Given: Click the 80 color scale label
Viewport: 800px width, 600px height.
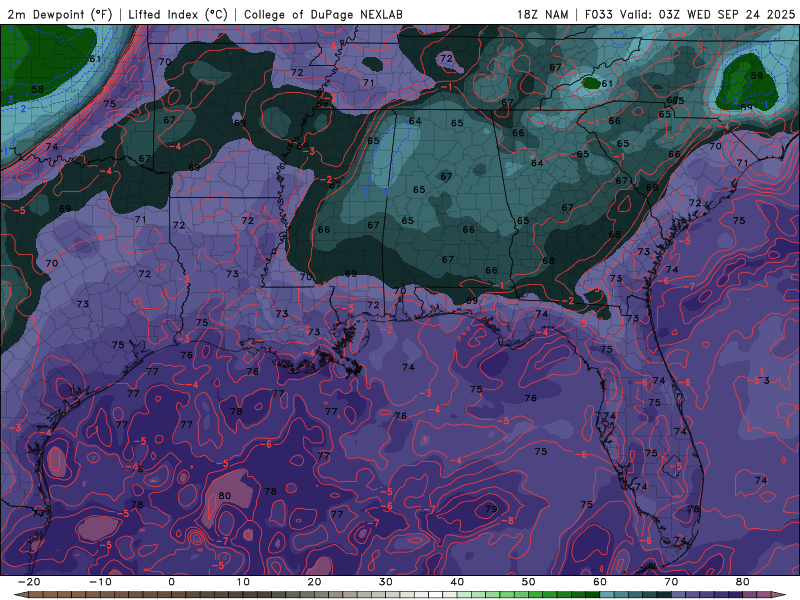Looking at the screenshot, I should (x=743, y=582).
